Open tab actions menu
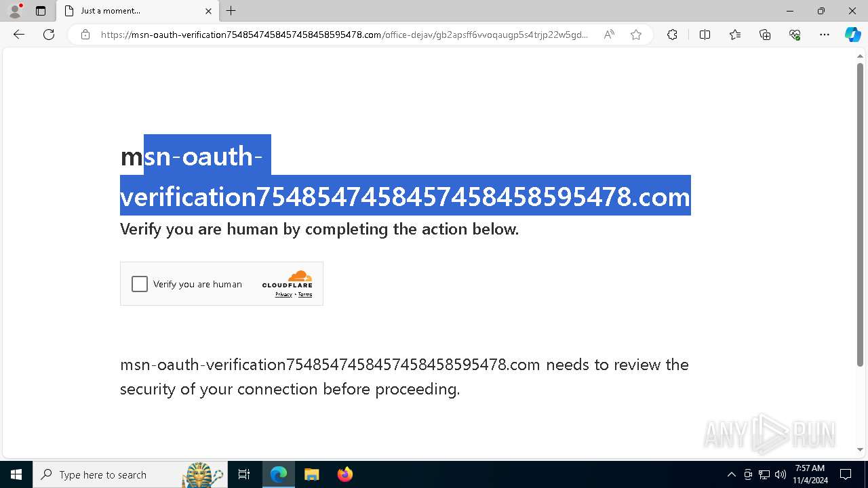Viewport: 868px width, 488px height. click(x=41, y=11)
